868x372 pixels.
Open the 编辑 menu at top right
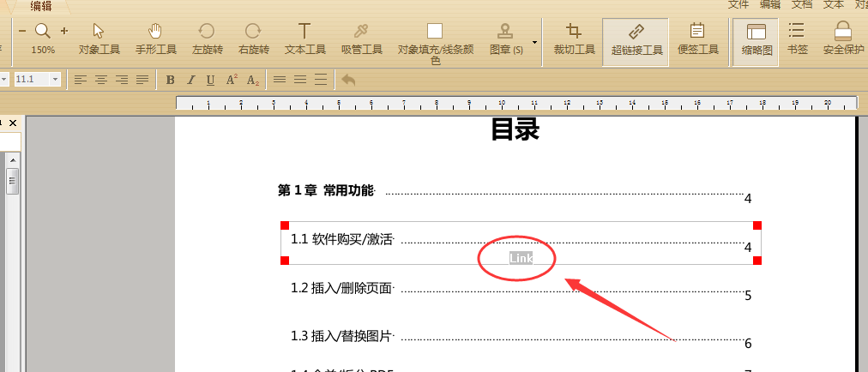770,4
